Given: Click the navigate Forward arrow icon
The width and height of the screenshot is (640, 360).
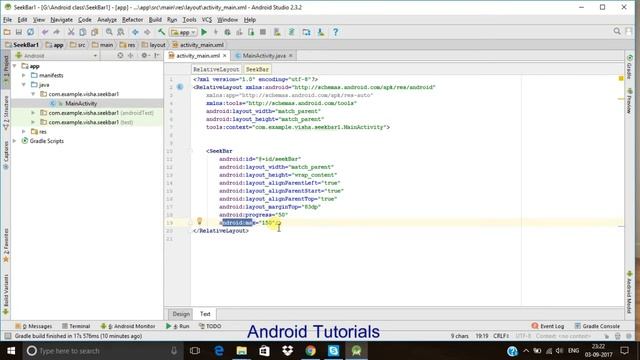Looking at the screenshot, I should [x=147, y=32].
